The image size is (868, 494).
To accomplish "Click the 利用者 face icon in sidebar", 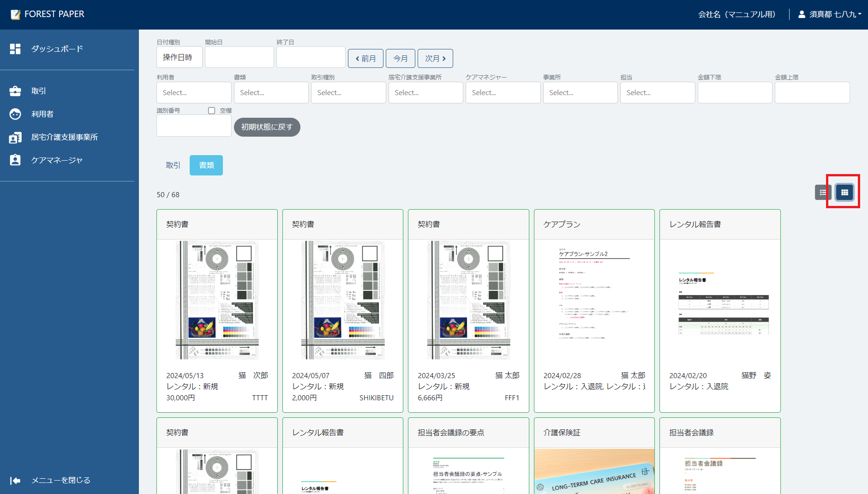I will pyautogui.click(x=15, y=114).
